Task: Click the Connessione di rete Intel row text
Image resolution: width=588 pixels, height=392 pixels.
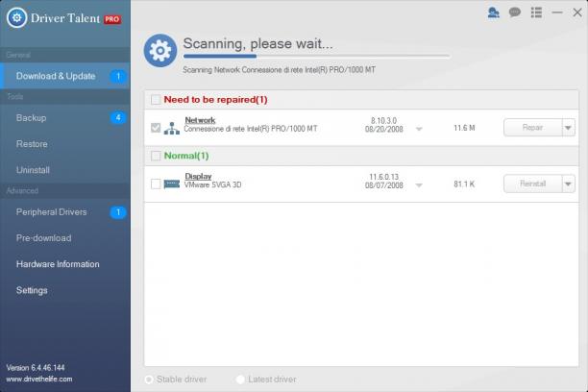Action: click(x=251, y=129)
